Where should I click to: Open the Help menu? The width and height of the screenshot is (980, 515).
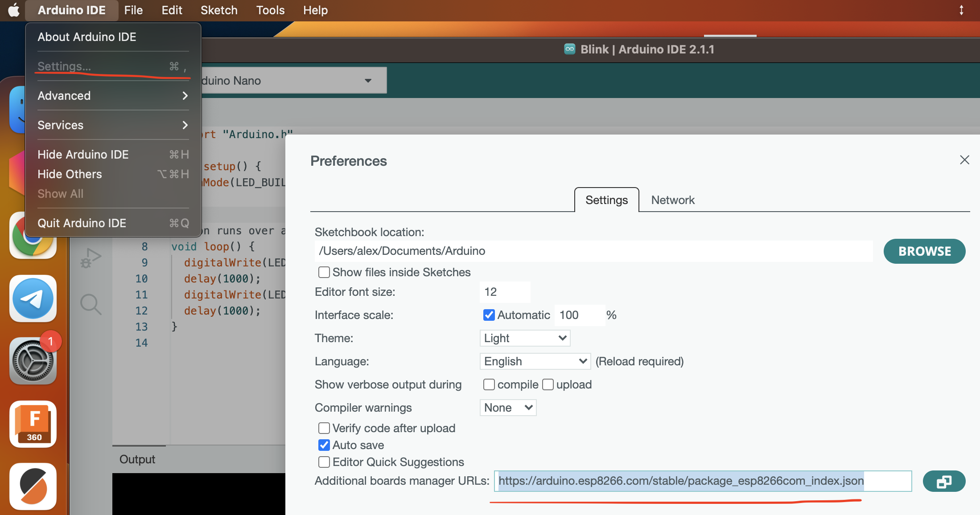tap(315, 10)
